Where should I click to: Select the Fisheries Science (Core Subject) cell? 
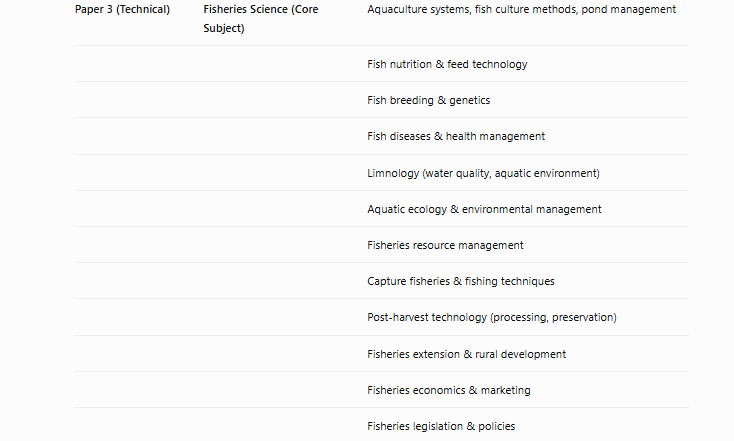coord(261,19)
